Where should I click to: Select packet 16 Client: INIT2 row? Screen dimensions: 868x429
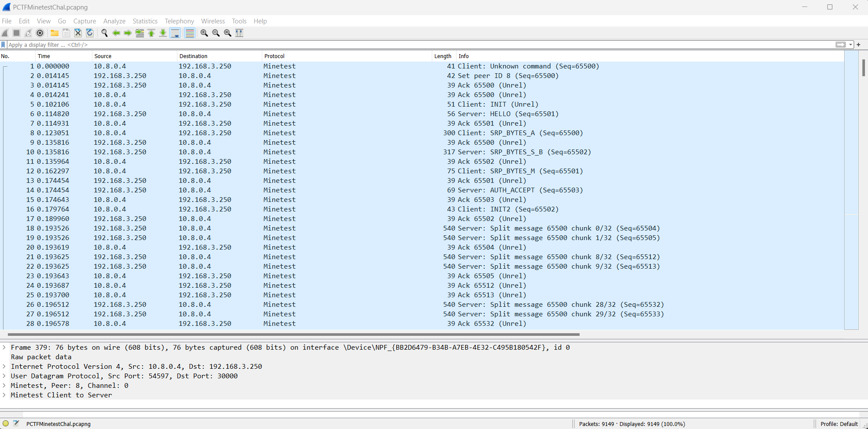[422, 209]
